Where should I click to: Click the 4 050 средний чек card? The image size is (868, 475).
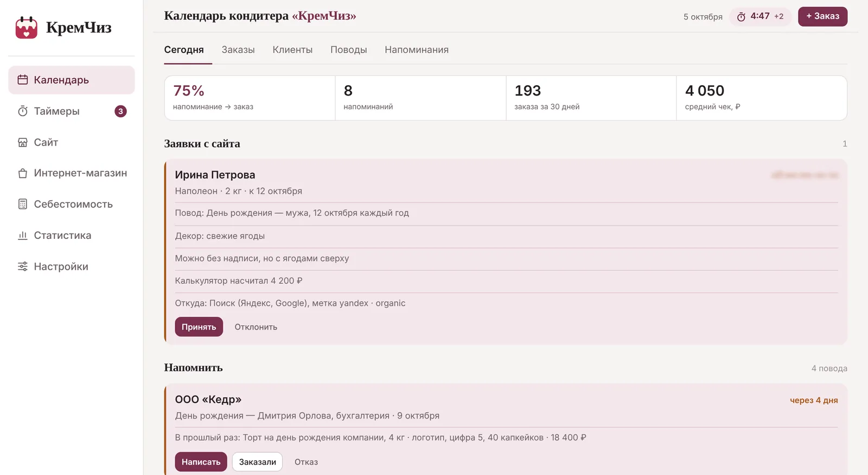coord(762,98)
